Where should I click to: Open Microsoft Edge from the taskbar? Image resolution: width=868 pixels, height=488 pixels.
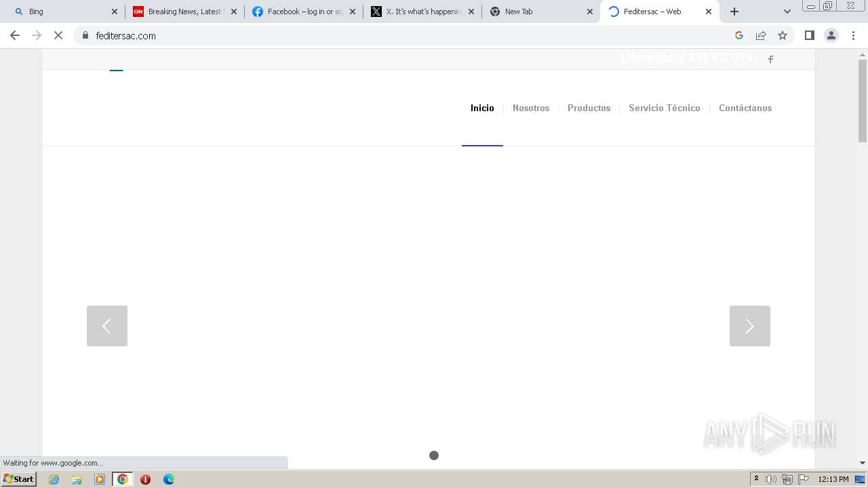(169, 479)
